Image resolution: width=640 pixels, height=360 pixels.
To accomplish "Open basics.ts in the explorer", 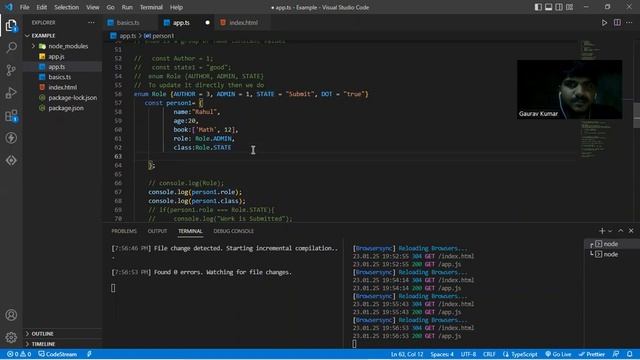I will tap(62, 77).
